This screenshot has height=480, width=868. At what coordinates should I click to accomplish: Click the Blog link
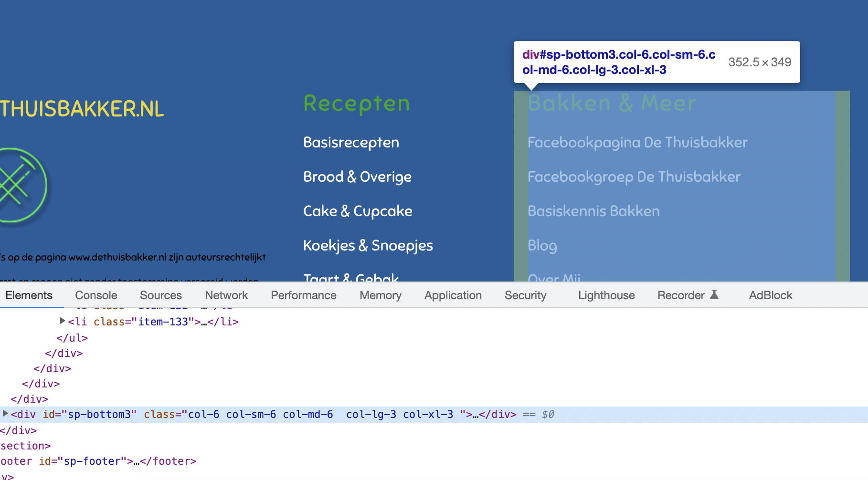point(542,245)
